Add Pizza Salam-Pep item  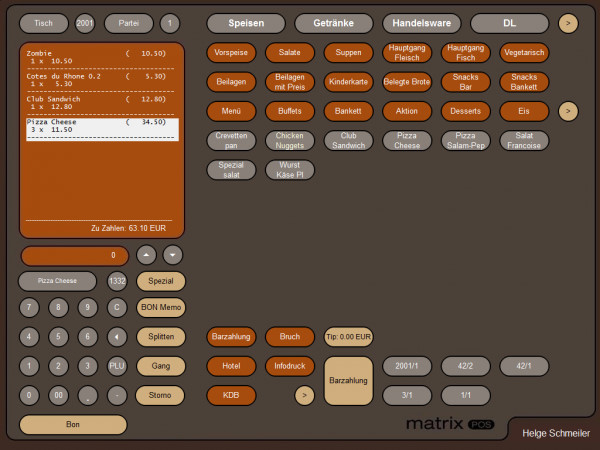pyautogui.click(x=465, y=140)
